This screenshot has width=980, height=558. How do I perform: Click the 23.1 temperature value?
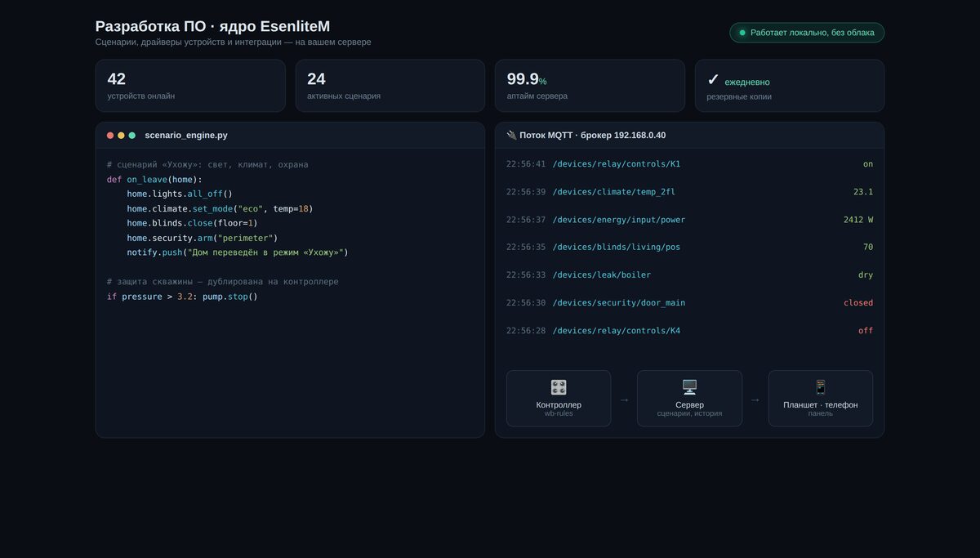(863, 192)
